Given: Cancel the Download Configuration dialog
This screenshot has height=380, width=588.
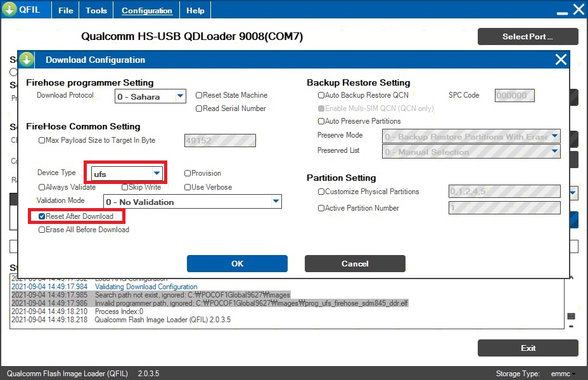Looking at the screenshot, I should pos(355,264).
